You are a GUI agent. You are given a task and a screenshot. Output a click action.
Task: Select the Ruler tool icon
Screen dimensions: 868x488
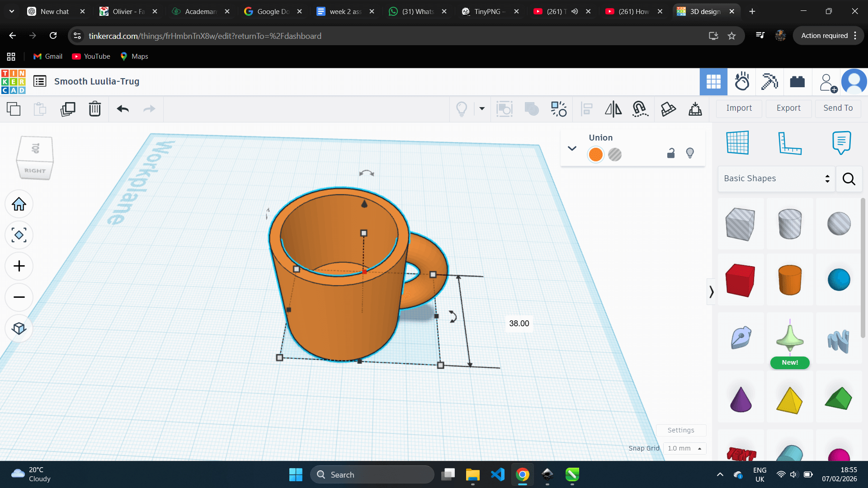[789, 143]
